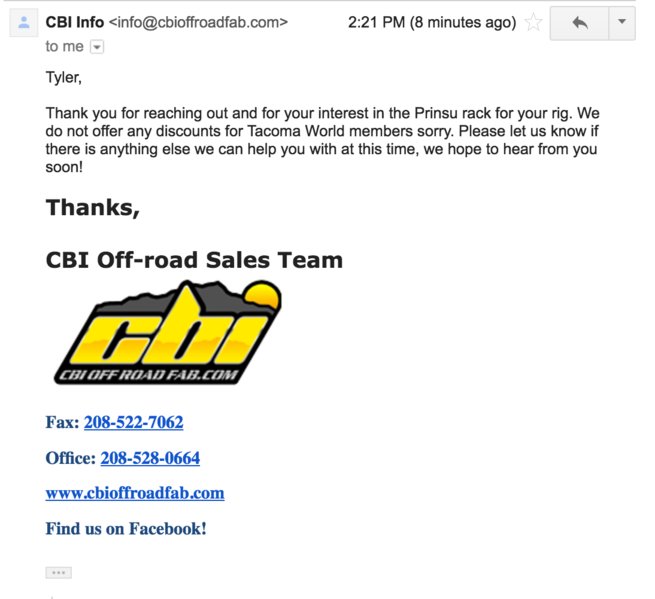Click the reply arrow button

click(x=579, y=23)
